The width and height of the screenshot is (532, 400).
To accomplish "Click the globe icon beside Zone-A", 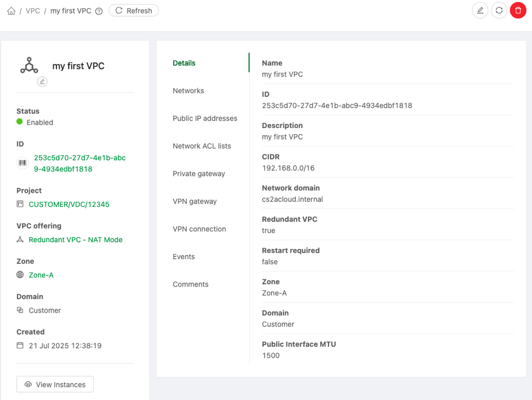I will 20,275.
